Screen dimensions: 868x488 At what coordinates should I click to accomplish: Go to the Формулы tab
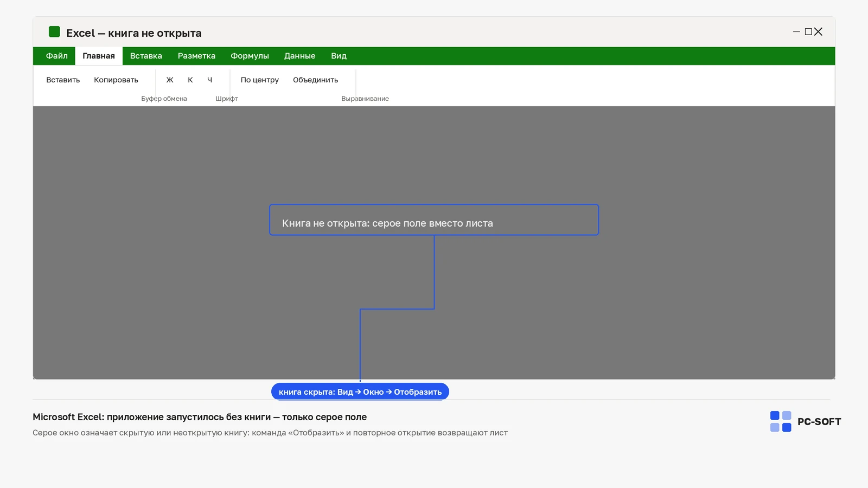click(x=250, y=56)
